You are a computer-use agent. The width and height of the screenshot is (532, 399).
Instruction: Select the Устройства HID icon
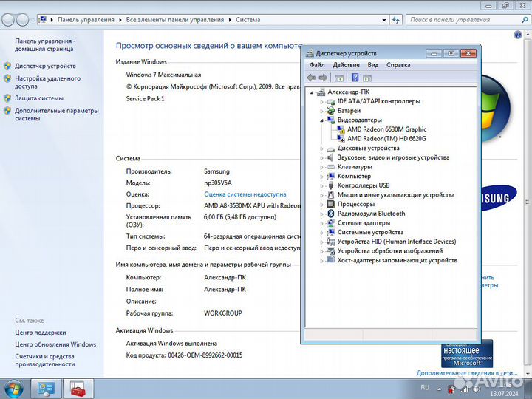pos(330,242)
